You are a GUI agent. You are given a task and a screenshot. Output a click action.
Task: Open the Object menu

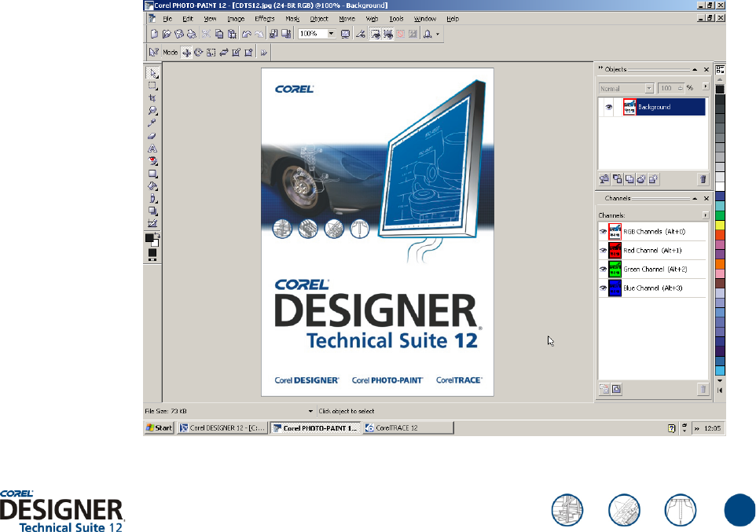coord(319,19)
